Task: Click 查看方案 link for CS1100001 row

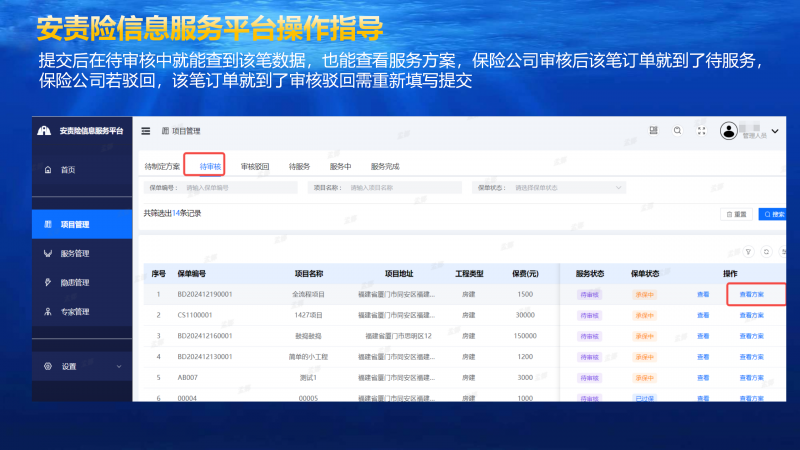Action: [x=752, y=315]
